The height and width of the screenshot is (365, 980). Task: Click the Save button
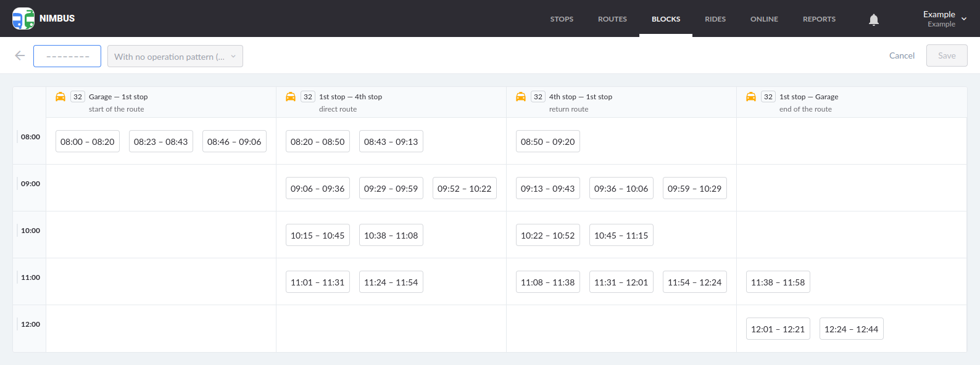[947, 55]
